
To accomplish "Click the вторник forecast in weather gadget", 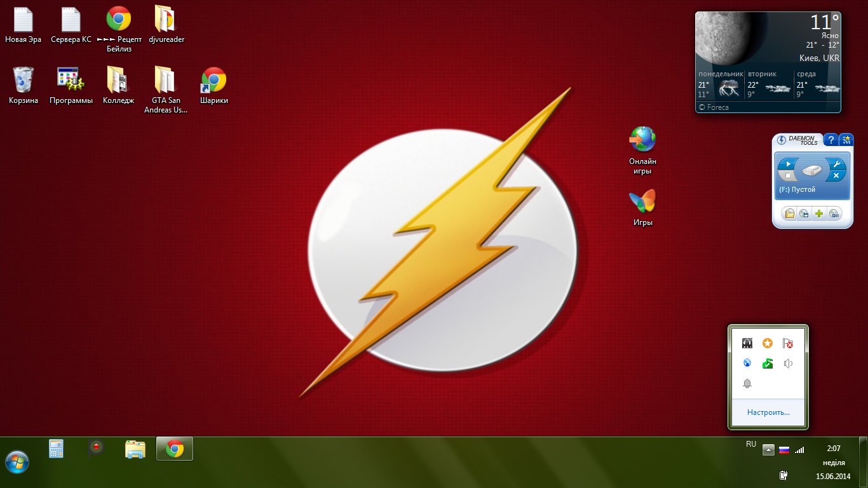I will (770, 85).
